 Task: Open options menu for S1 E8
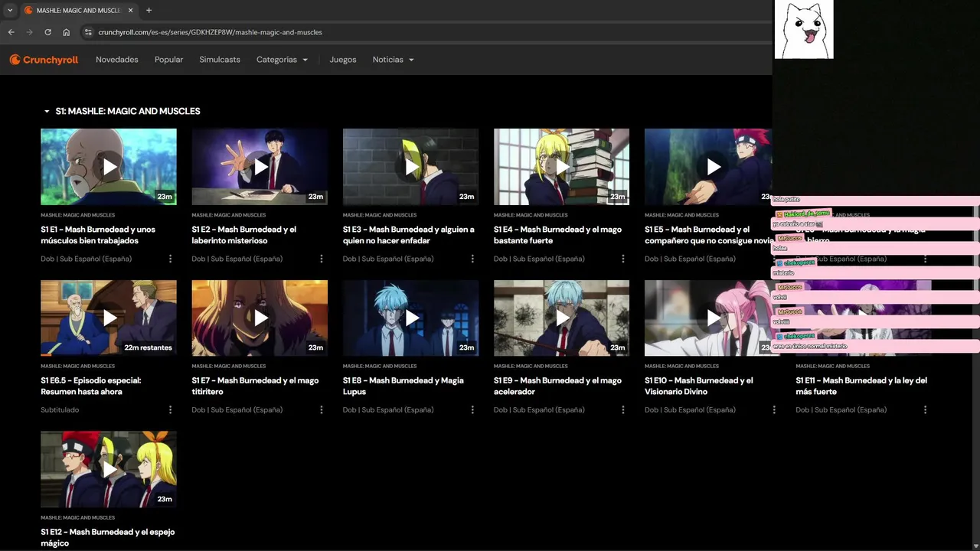click(472, 409)
